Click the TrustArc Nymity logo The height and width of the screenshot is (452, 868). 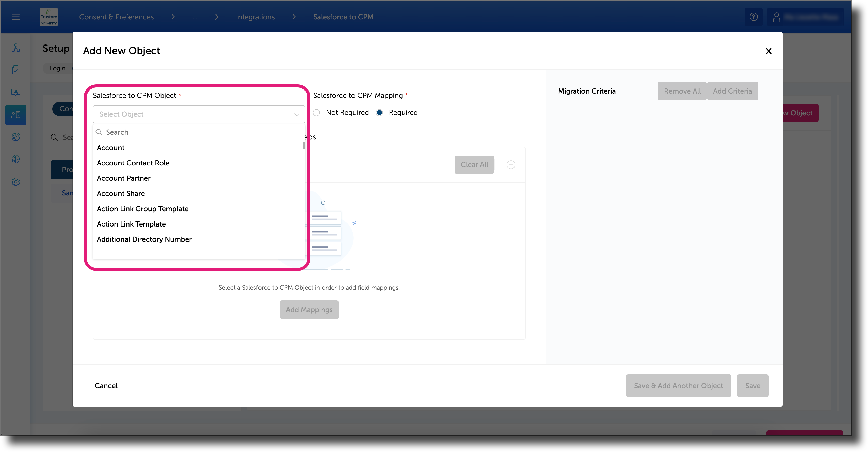click(49, 17)
